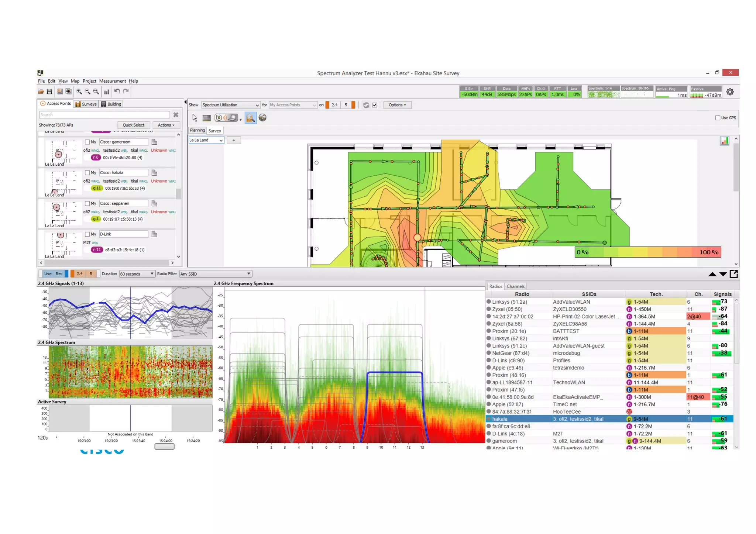Expand the Radio Filter Any SSID dropdown
This screenshot has height=534, width=756.
[x=215, y=274]
